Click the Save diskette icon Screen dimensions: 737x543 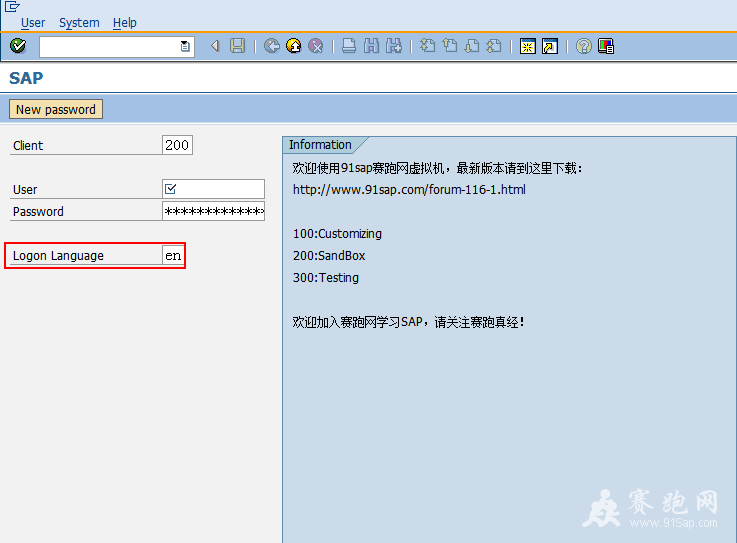[x=237, y=46]
